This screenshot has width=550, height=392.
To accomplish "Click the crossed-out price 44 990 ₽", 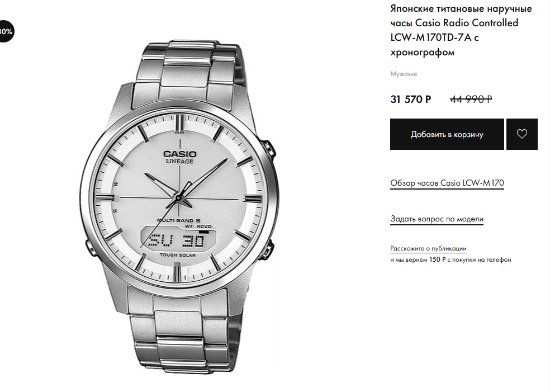I will (x=471, y=100).
